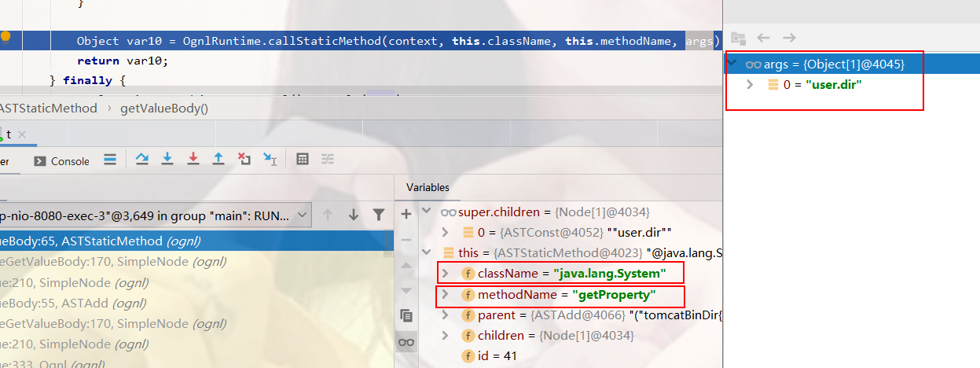
Task: Click 'args' in the callStaticMethod line
Action: [x=698, y=41]
